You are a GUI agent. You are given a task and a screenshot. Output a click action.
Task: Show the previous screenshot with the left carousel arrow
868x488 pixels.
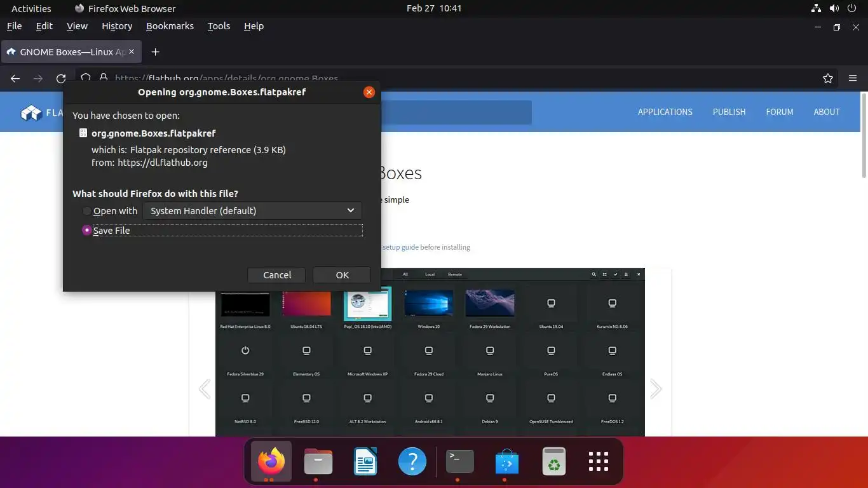point(205,389)
